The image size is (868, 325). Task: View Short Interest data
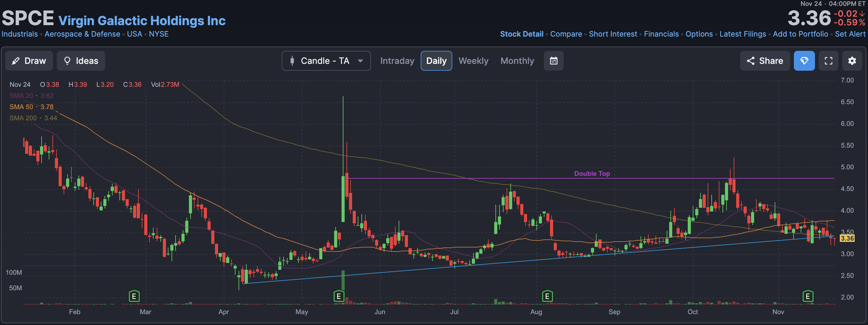click(x=613, y=34)
